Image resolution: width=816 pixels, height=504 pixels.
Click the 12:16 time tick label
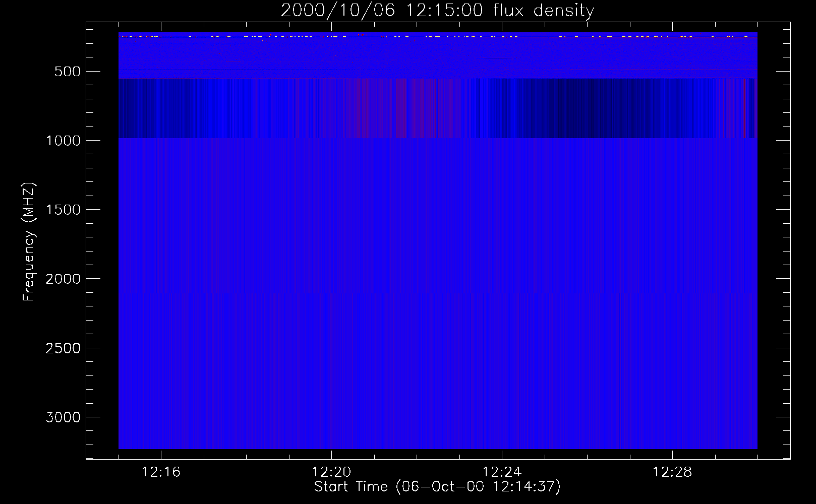(161, 472)
